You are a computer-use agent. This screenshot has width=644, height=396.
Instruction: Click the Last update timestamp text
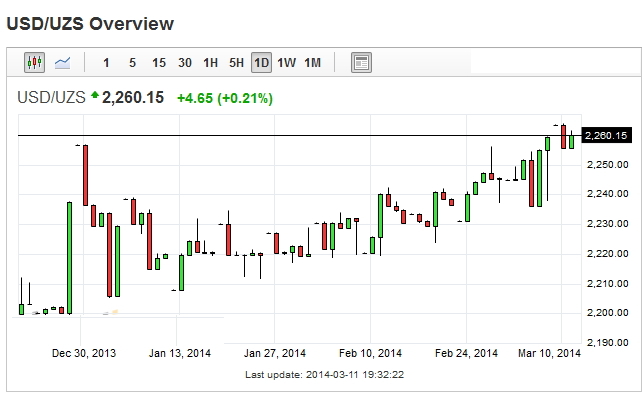coord(324,375)
